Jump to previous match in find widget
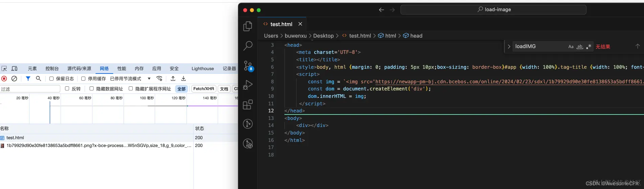 (x=638, y=46)
